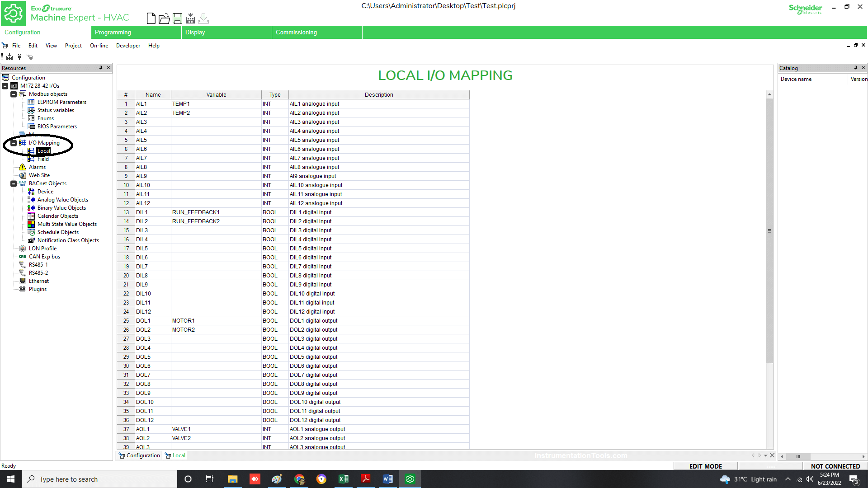Click the Catalog horizontal scrollbar thumb
The image size is (868, 488).
798,456
